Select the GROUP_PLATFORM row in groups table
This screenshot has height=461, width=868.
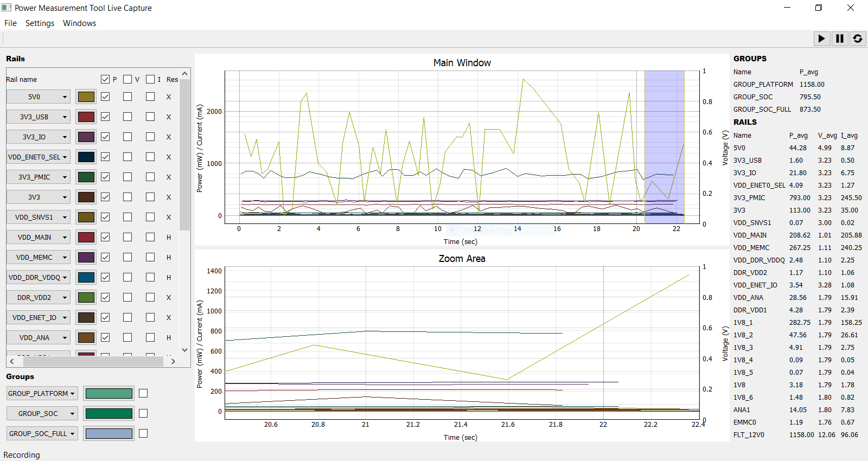pyautogui.click(x=779, y=85)
